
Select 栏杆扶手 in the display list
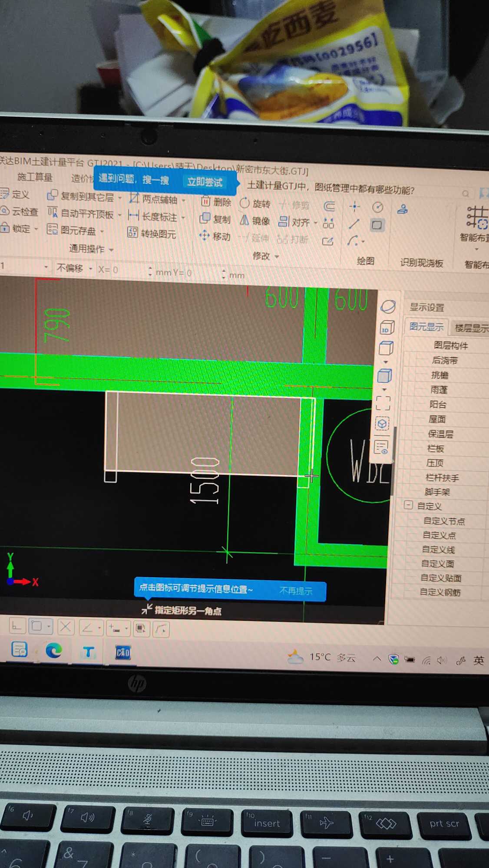click(x=442, y=477)
